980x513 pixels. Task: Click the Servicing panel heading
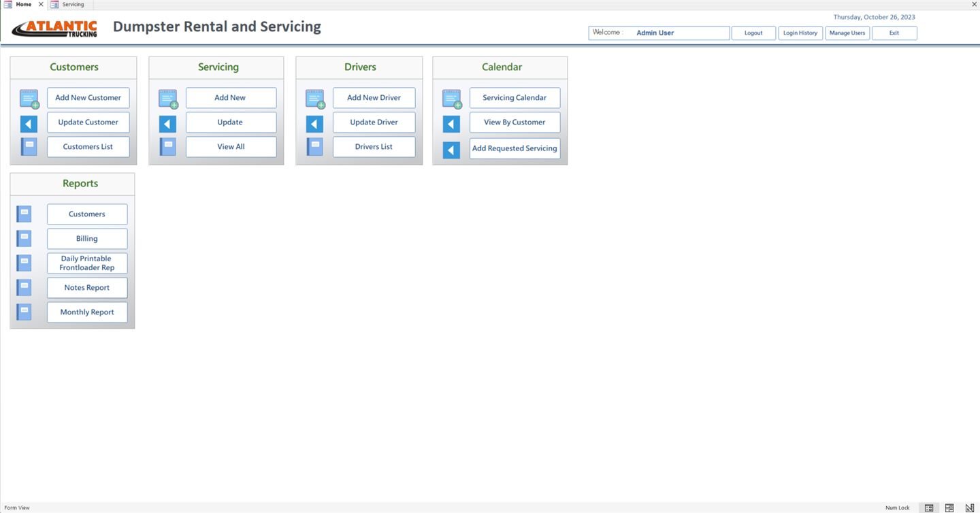pyautogui.click(x=218, y=67)
